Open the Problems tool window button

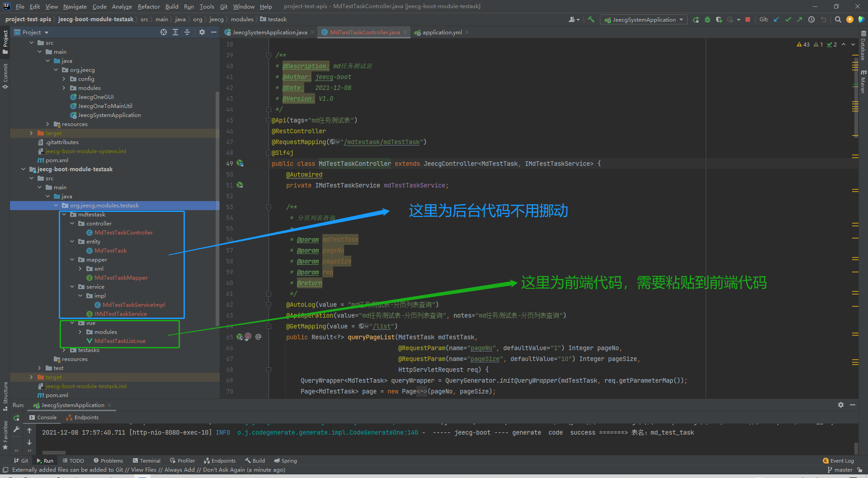(x=108, y=461)
